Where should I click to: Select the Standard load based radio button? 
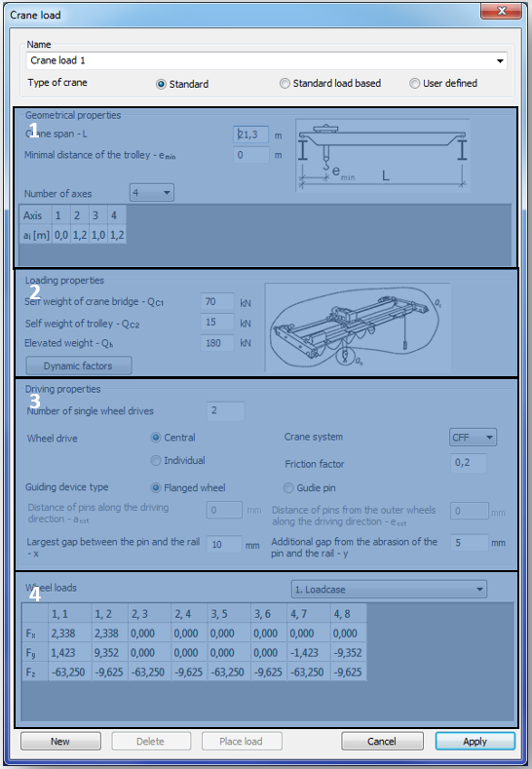[x=285, y=84]
